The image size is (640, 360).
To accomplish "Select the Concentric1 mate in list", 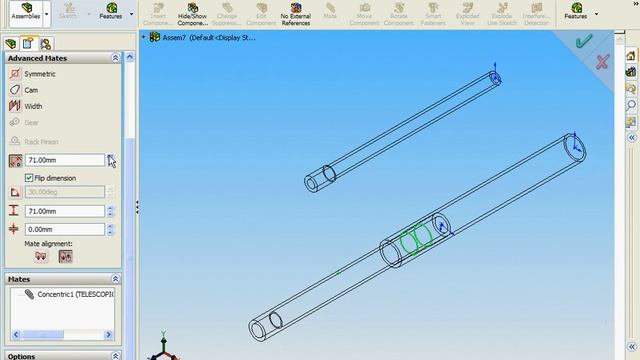I will tap(70, 294).
